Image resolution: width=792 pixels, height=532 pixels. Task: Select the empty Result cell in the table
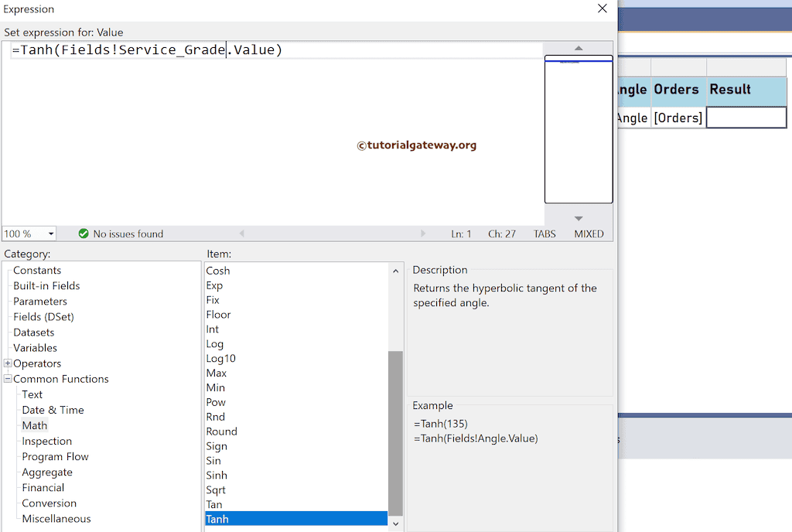[x=746, y=118]
